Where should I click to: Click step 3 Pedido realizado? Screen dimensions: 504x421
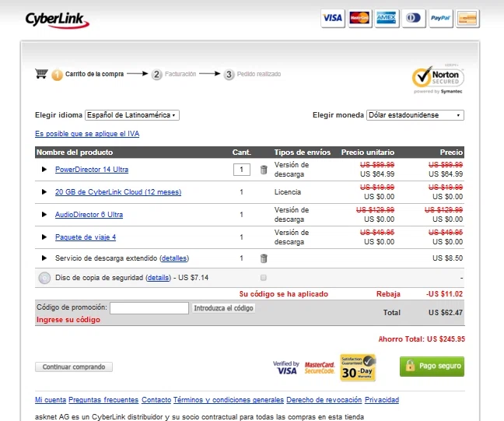[x=252, y=74]
